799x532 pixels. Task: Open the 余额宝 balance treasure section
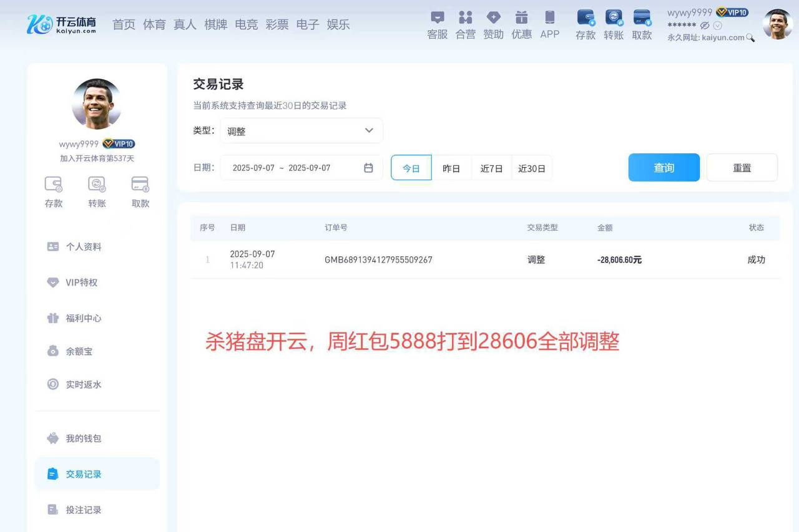tap(79, 351)
